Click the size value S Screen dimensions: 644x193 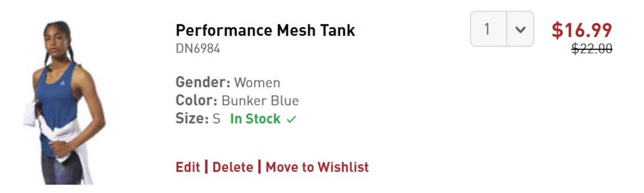(216, 119)
